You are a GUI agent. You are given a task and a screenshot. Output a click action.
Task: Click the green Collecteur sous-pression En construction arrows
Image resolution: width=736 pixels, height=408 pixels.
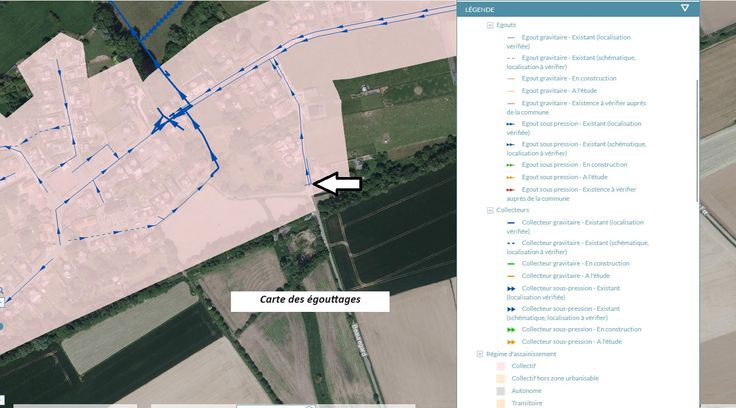point(511,329)
